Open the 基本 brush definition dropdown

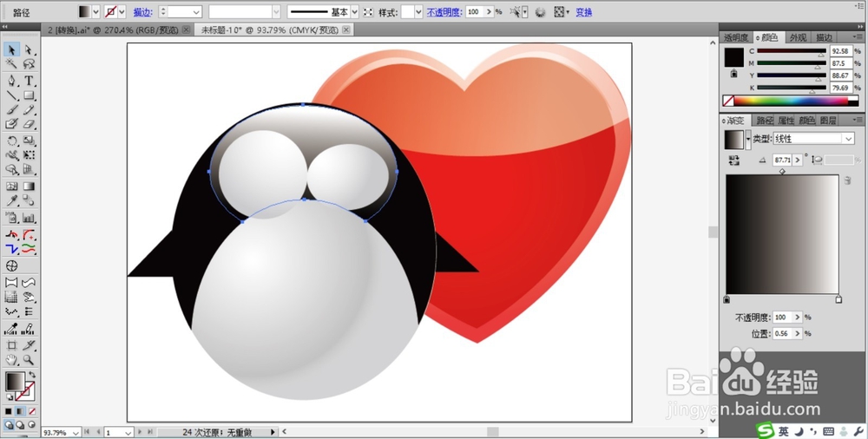click(354, 11)
